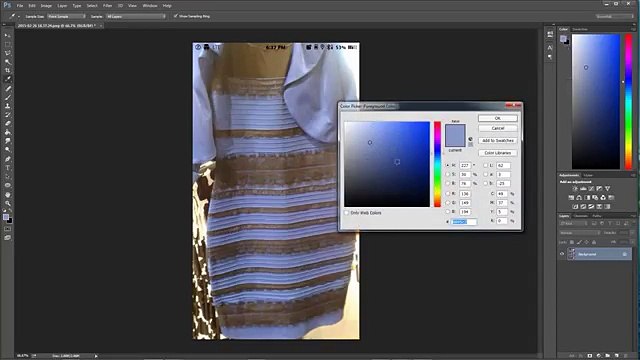640x360 pixels.
Task: Open Character panel icon in collapsed dock
Action: click(550, 48)
